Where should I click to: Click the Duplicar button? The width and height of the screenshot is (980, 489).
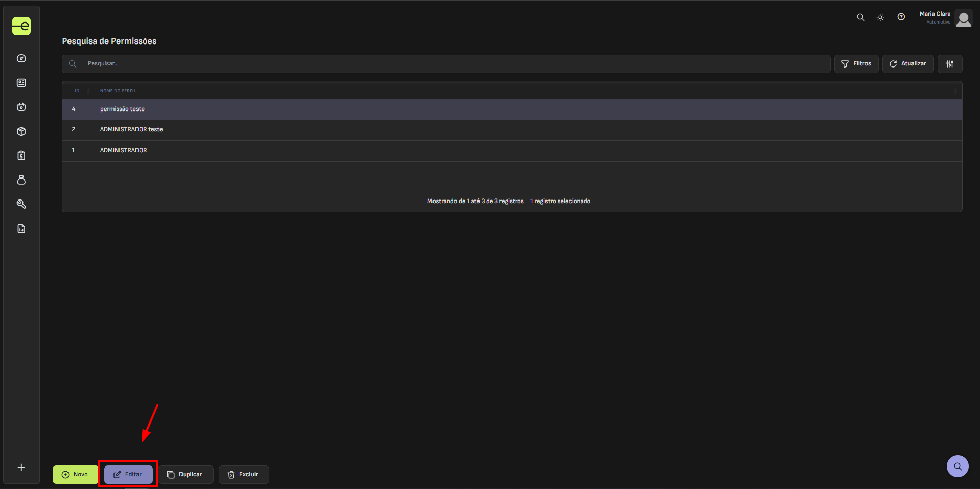pos(186,475)
